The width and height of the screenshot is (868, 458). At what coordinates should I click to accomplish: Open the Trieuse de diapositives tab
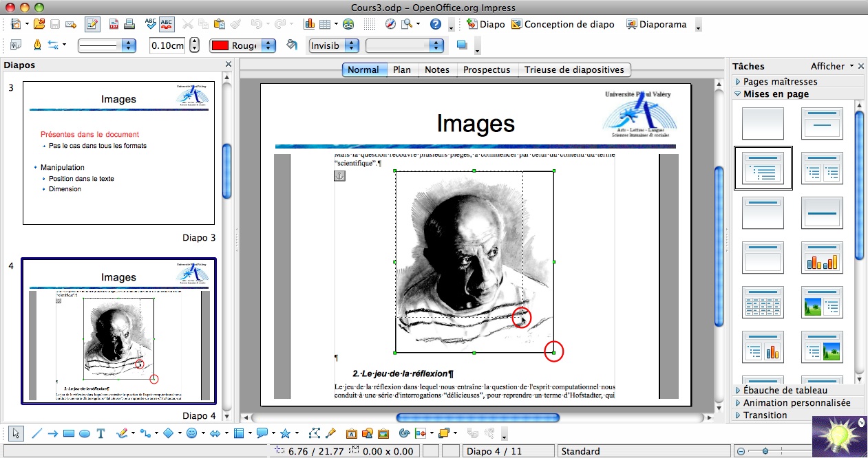[x=574, y=69]
